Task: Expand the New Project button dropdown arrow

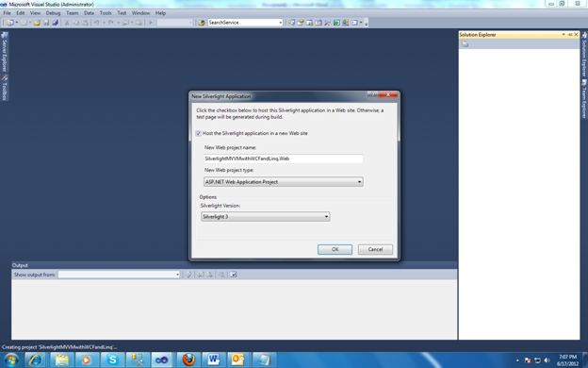Action: (17, 23)
